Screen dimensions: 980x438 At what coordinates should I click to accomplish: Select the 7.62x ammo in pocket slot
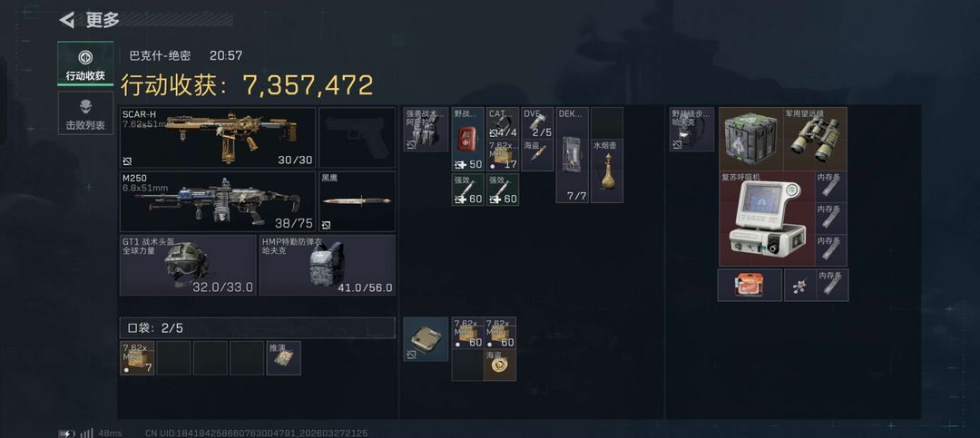(x=137, y=358)
